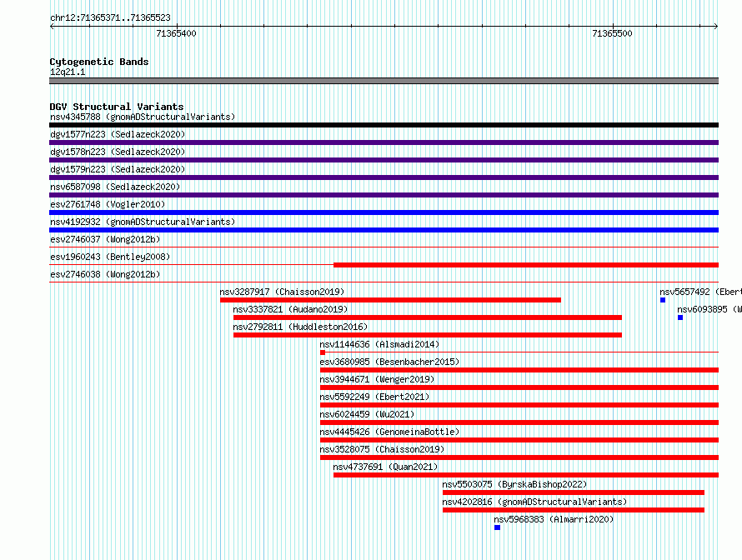Image resolution: width=742 pixels, height=560 pixels.
Task: Click the red bar under nsv3287917
Action: click(390, 300)
